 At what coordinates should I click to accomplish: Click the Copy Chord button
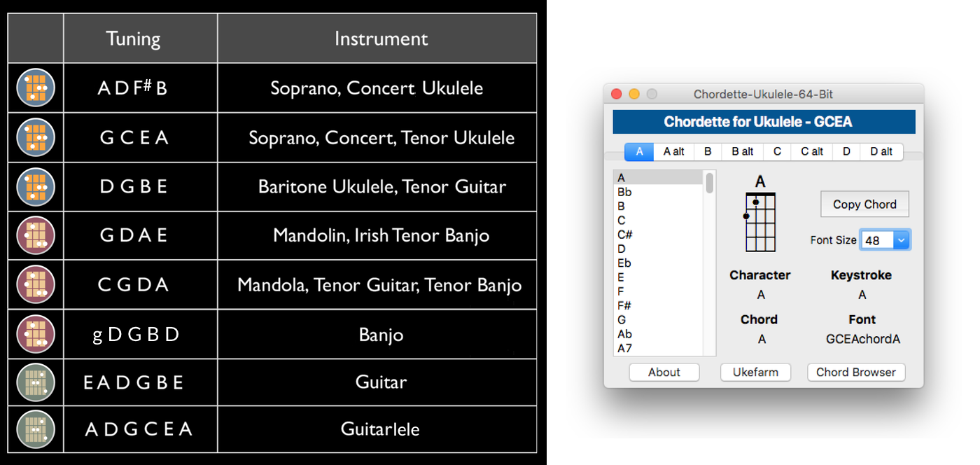(x=864, y=204)
